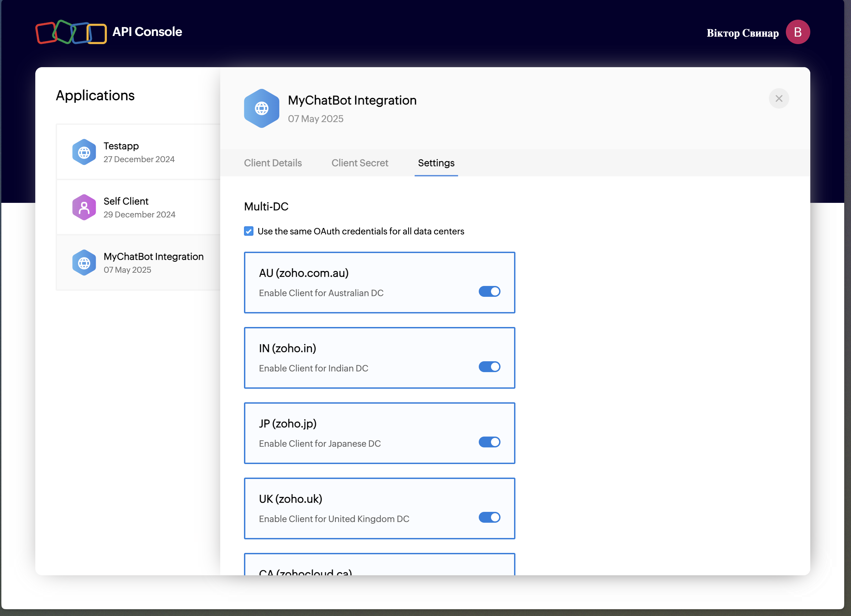Screen dimensions: 851x616
Task: Open the Client Details tab
Action: point(273,163)
